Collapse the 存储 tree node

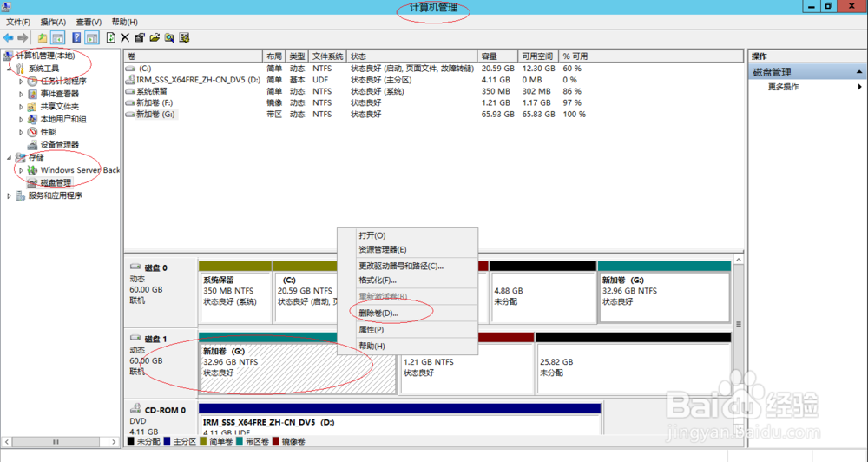click(x=9, y=158)
